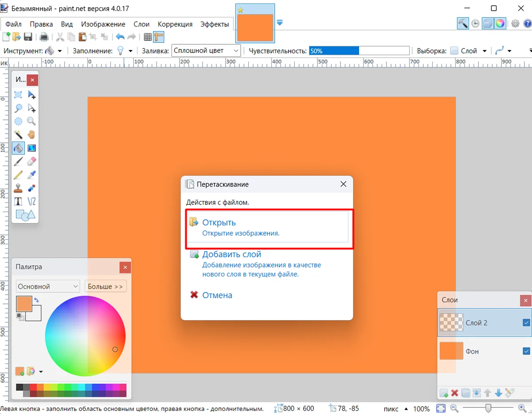Choose the Eraser tool
This screenshot has width=532, height=414.
click(x=31, y=161)
